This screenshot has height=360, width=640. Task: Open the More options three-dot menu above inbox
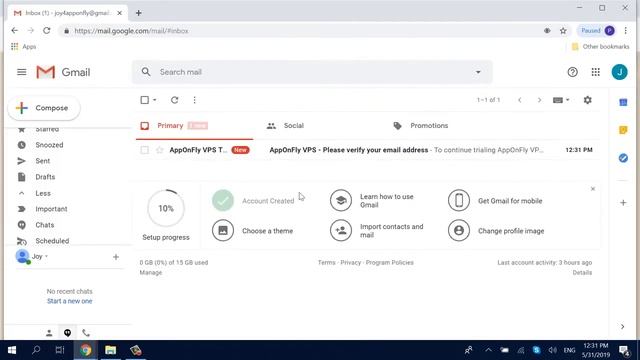(x=194, y=100)
